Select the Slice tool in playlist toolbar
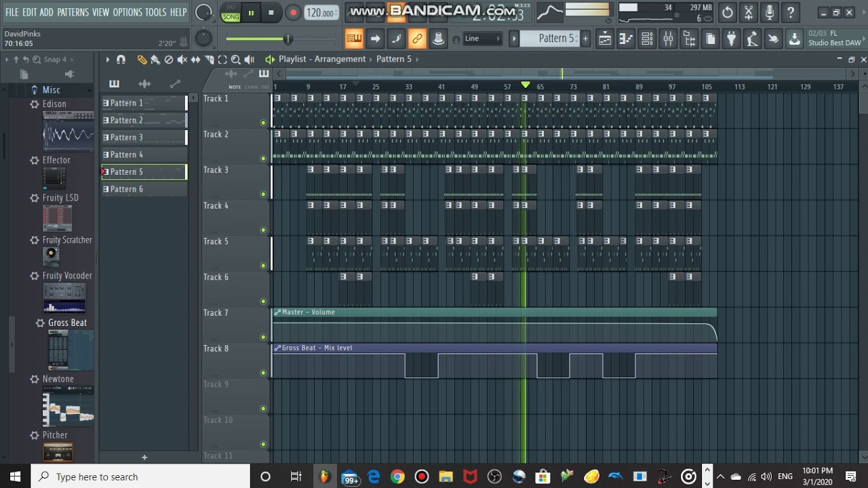This screenshot has height=488, width=868. pos(210,60)
